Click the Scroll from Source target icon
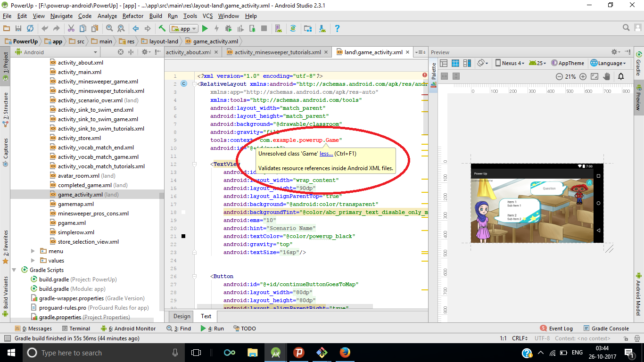This screenshot has height=362, width=644. [x=121, y=52]
